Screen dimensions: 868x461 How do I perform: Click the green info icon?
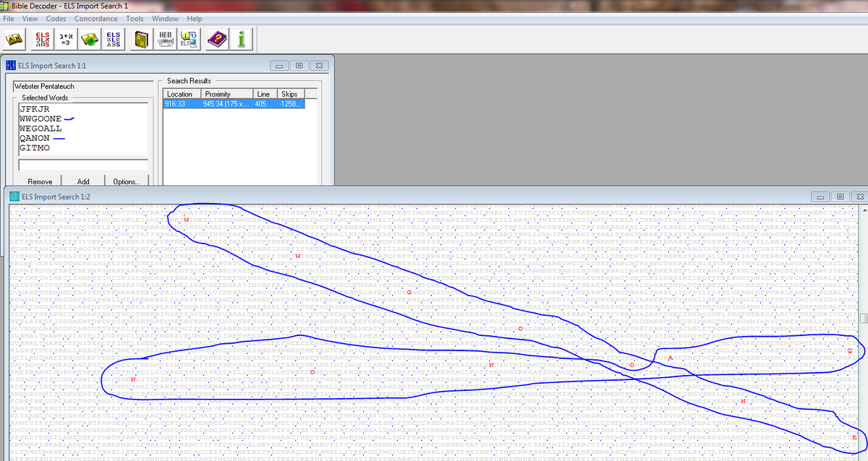point(240,40)
